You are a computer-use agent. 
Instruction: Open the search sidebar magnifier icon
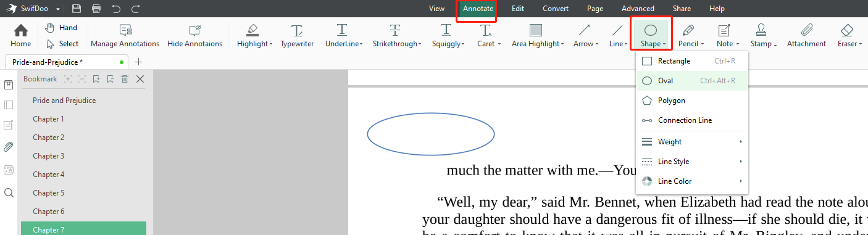tap(9, 192)
